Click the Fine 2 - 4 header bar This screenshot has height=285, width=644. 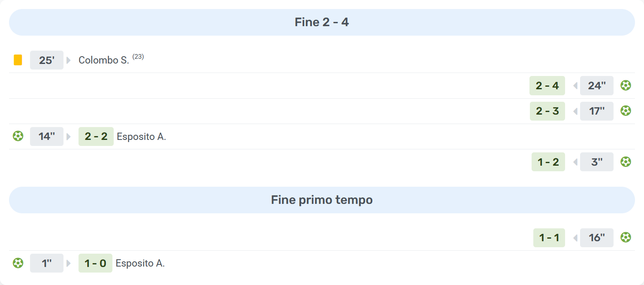click(x=322, y=22)
